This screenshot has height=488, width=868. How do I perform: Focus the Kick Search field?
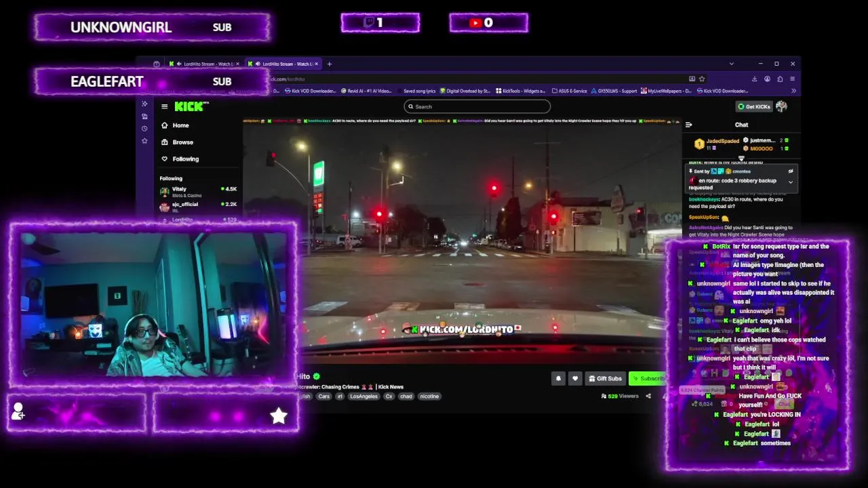click(x=477, y=106)
